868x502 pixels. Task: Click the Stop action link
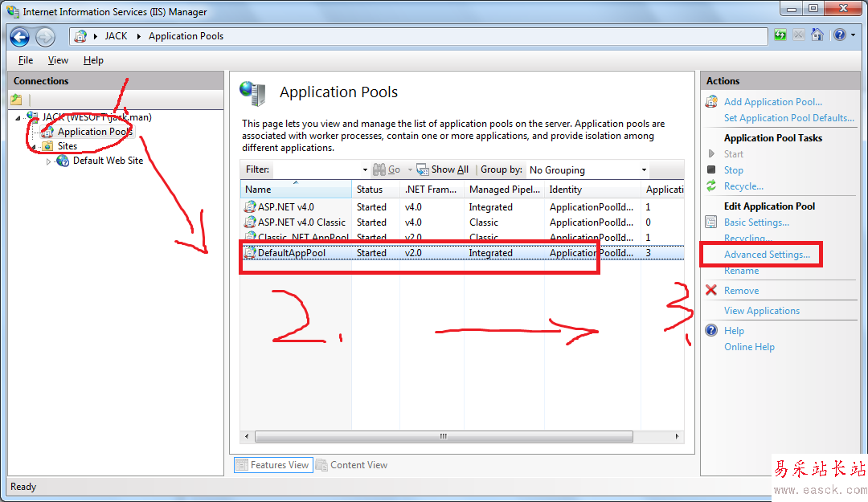(734, 170)
